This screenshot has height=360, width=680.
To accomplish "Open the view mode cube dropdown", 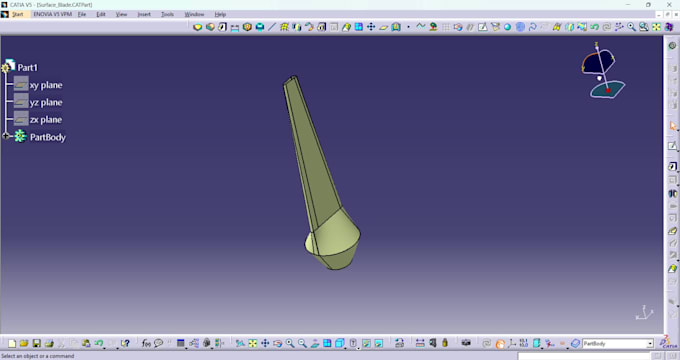I will point(359,348).
